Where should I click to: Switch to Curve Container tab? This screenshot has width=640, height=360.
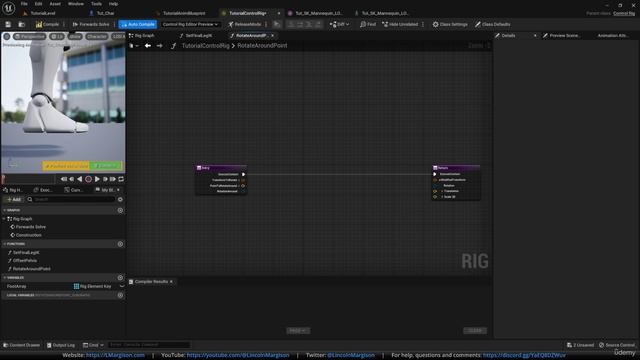(74, 190)
